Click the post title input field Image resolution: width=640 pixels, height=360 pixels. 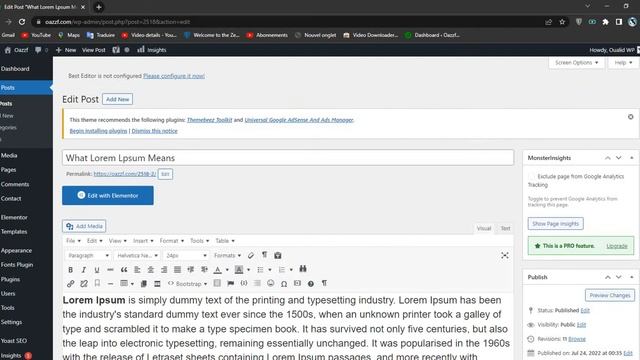coord(288,158)
